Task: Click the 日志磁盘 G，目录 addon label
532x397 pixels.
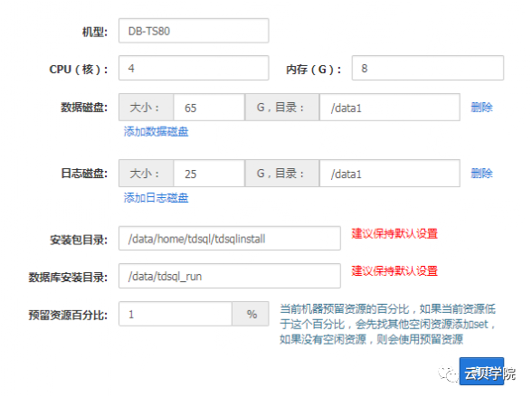Action: point(282,174)
